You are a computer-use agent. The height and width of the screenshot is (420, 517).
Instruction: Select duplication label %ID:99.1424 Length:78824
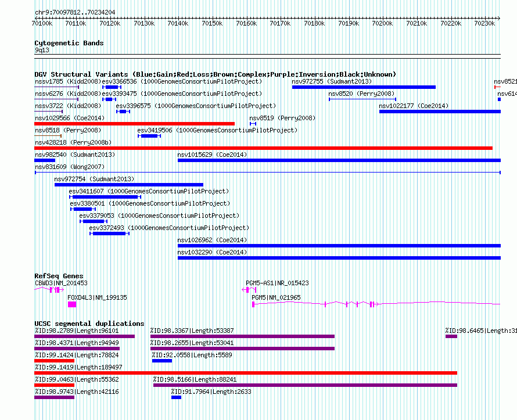77,355
